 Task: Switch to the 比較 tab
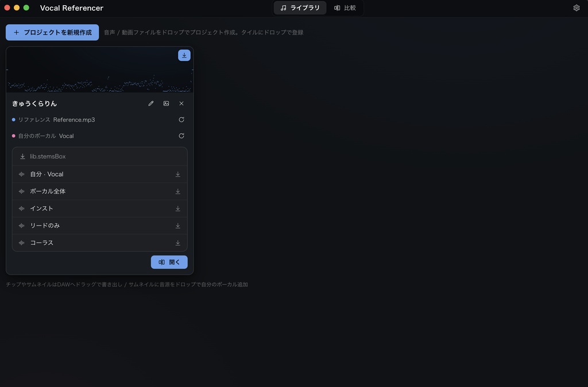(345, 8)
